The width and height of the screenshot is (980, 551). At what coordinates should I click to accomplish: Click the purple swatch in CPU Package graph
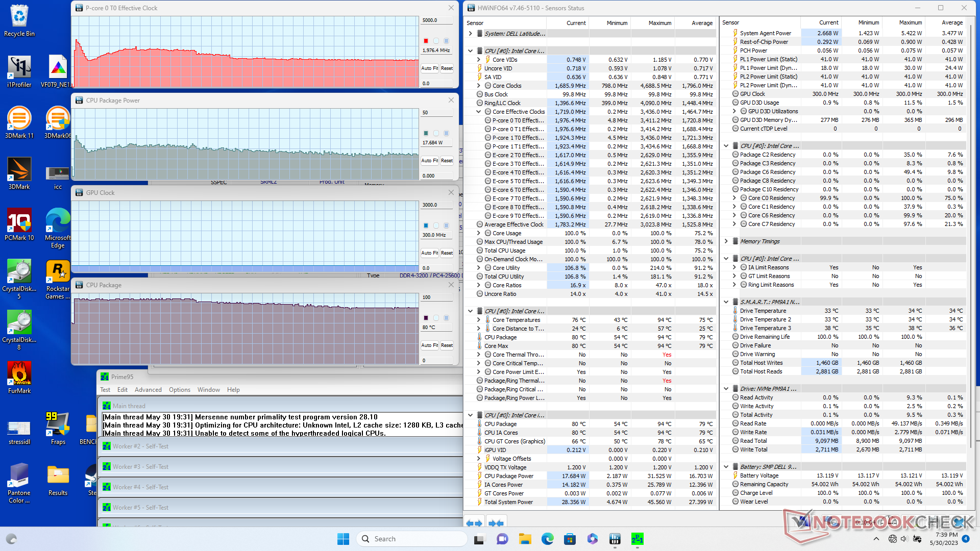(426, 318)
